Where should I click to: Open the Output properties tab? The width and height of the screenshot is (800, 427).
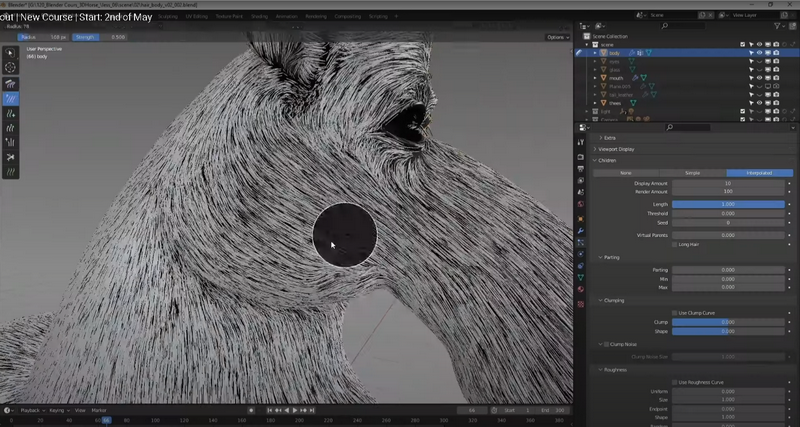click(x=581, y=168)
